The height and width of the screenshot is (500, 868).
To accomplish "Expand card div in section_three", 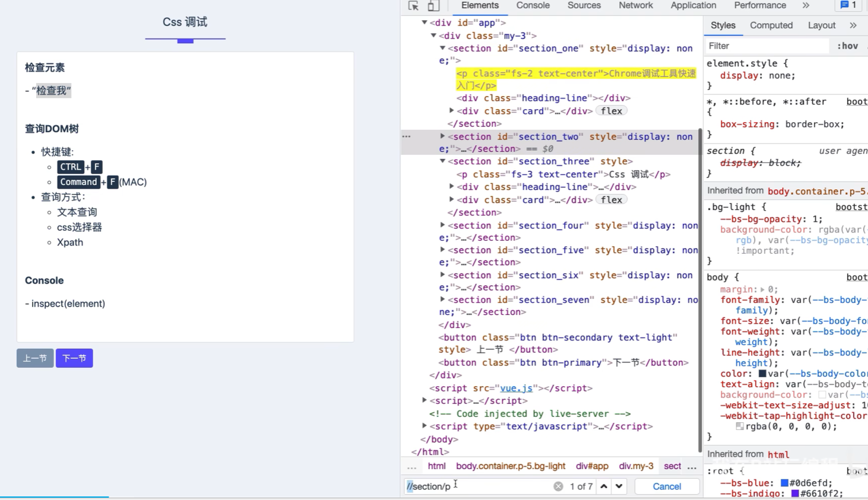I will (x=452, y=200).
